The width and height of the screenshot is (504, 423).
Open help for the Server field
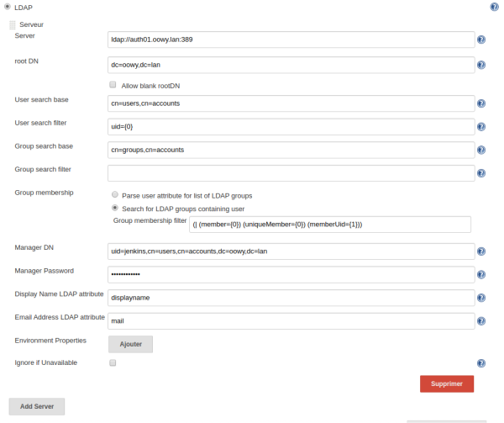(x=481, y=40)
